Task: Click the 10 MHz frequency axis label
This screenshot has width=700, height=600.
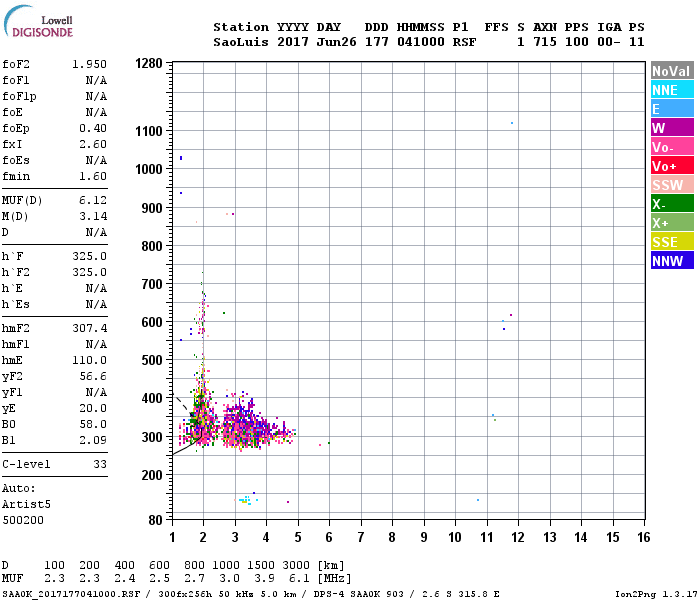Action: (455, 537)
